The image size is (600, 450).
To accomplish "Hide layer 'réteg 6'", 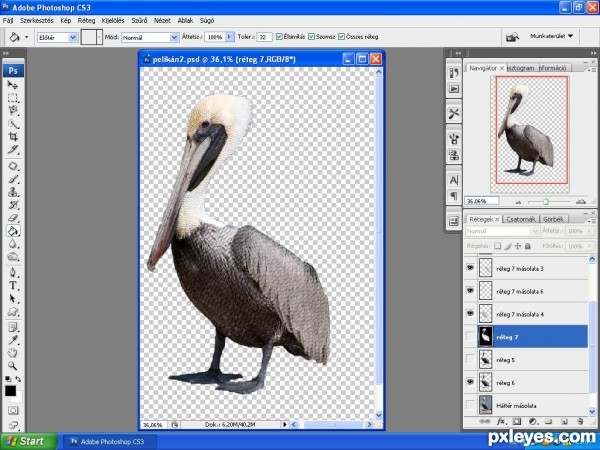I will (470, 382).
